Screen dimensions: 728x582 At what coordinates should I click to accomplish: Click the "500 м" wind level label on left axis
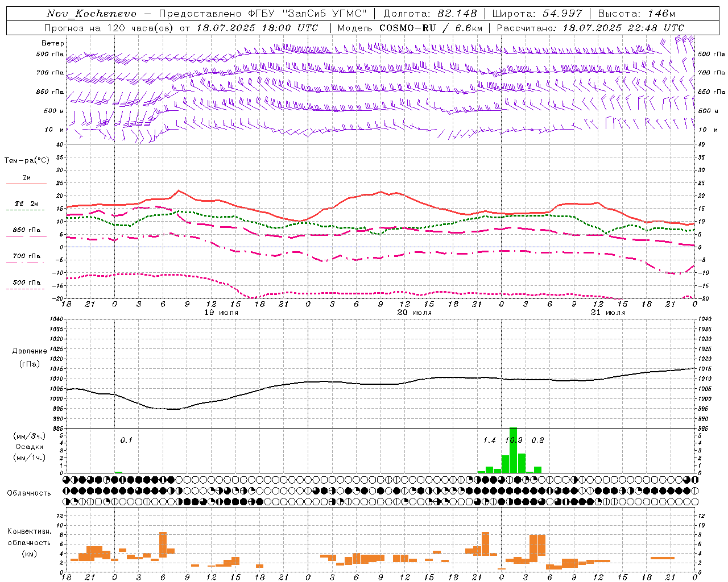[54, 111]
